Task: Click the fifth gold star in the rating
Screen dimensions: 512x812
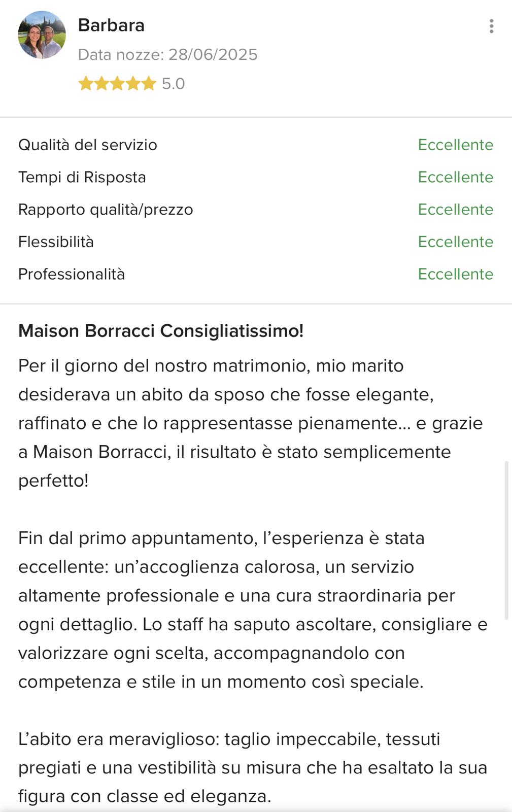Action: 149,83
